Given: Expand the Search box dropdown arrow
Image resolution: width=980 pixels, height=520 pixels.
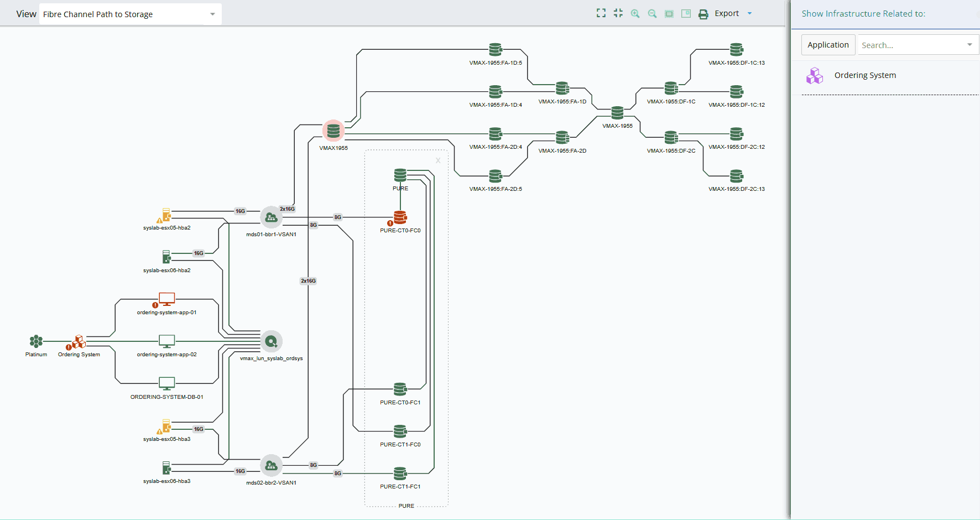Looking at the screenshot, I should [x=969, y=45].
